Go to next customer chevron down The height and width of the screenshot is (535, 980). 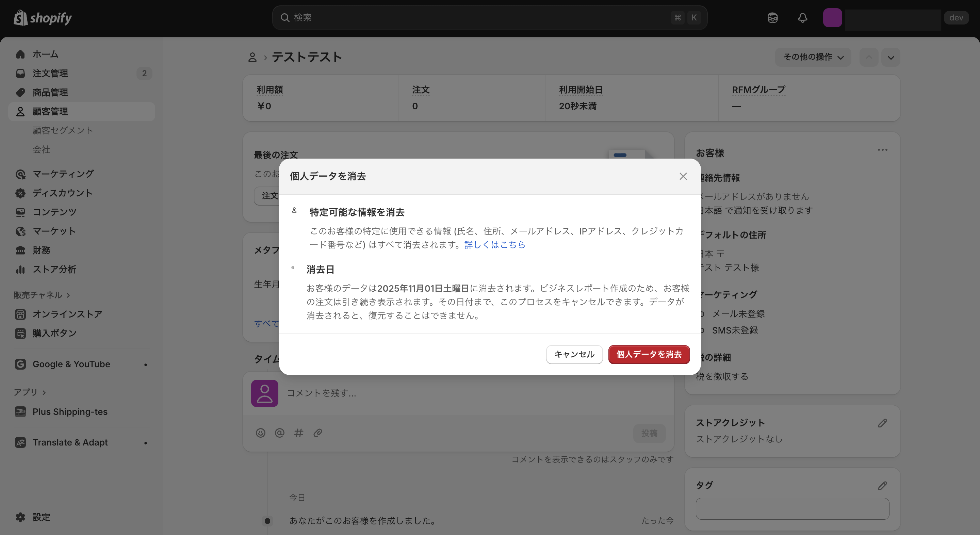pos(891,58)
